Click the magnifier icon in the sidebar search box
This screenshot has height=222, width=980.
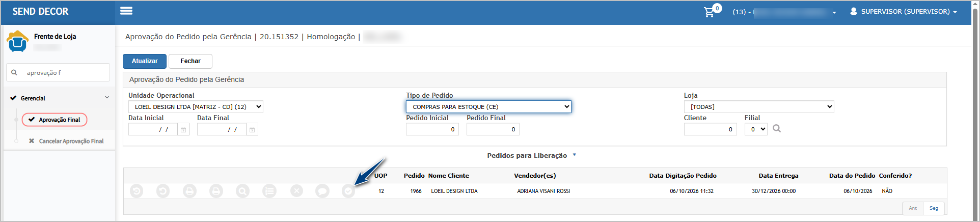click(14, 72)
